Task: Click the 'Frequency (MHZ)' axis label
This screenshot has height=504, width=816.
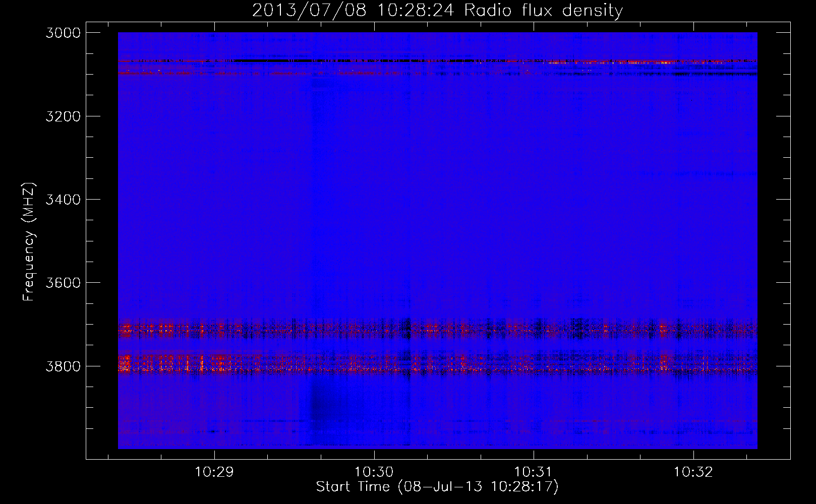Action: pos(29,242)
